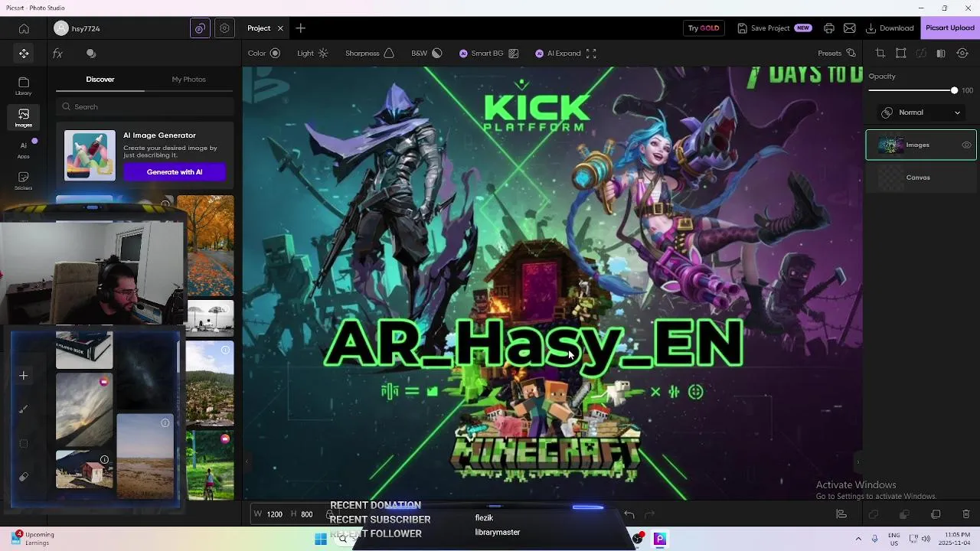Select the hillside town photo thumbnail
980x551 pixels.
[x=210, y=383]
